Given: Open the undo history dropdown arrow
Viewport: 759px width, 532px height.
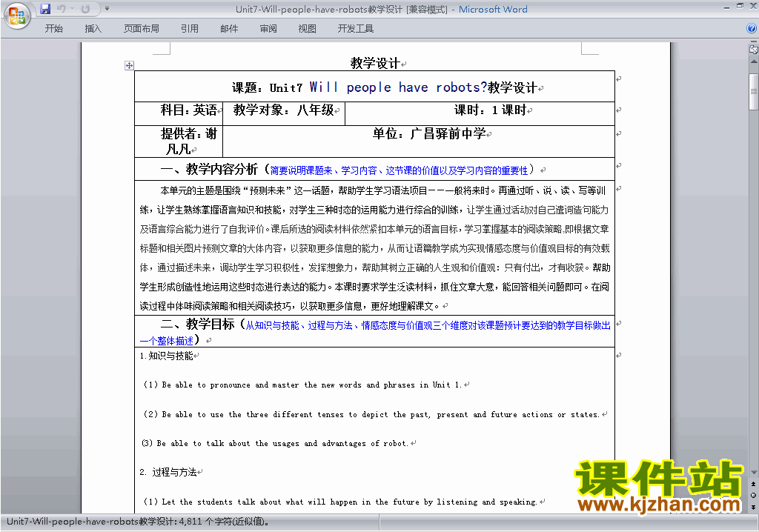Looking at the screenshot, I should (x=72, y=9).
